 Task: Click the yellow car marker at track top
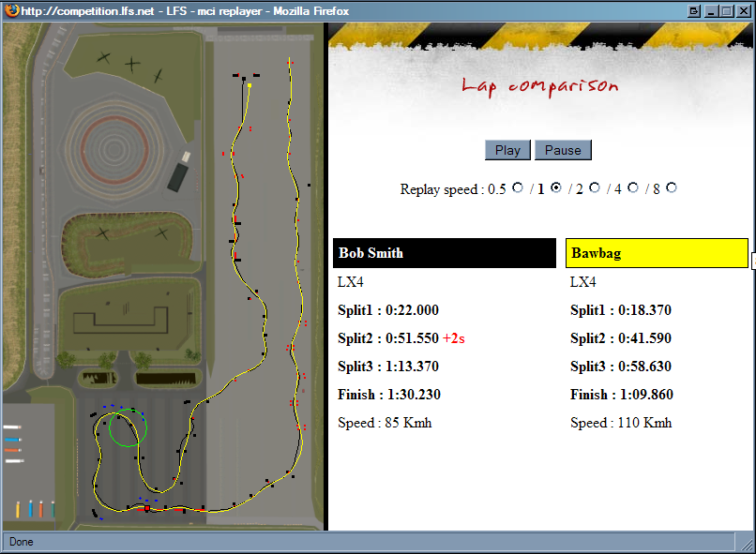pyautogui.click(x=249, y=85)
